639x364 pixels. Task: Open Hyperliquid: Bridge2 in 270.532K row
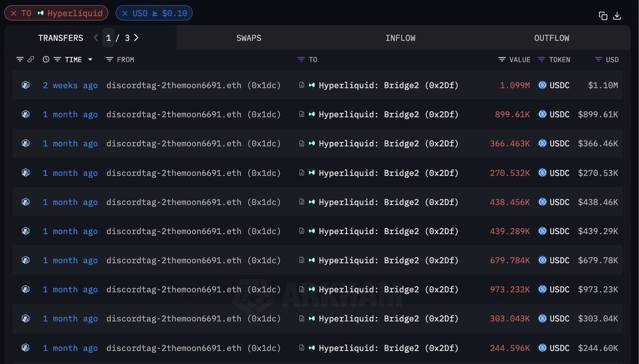pyautogui.click(x=389, y=173)
